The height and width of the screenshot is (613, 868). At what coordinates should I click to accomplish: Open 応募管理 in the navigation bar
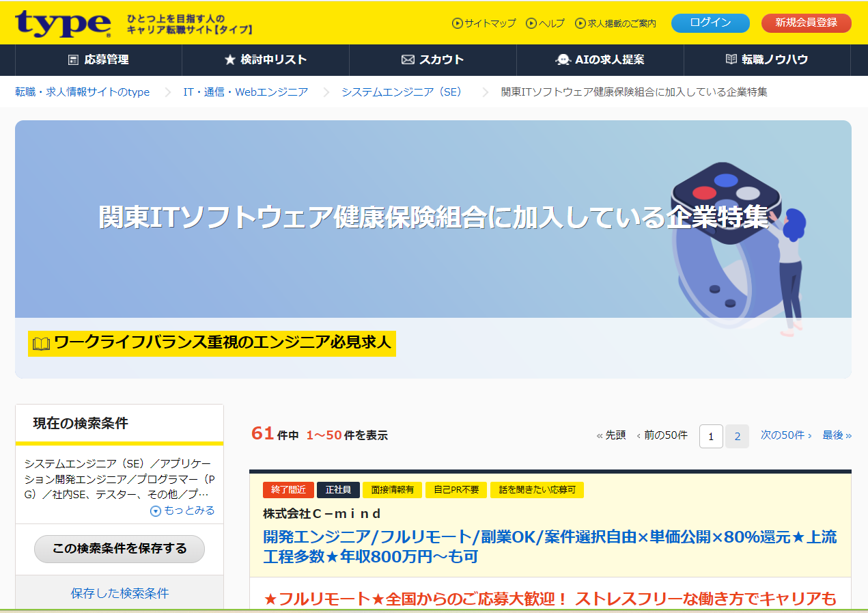98,60
